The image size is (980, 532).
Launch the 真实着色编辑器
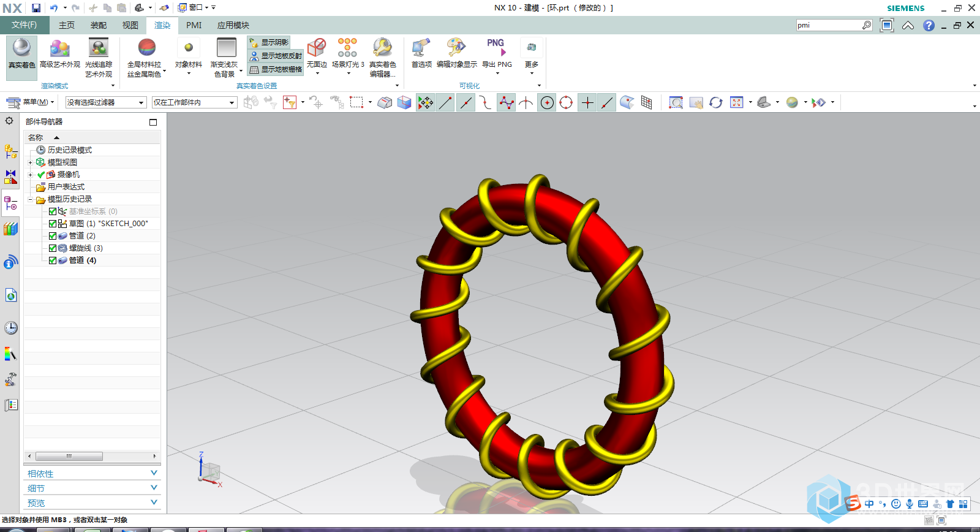(x=382, y=58)
